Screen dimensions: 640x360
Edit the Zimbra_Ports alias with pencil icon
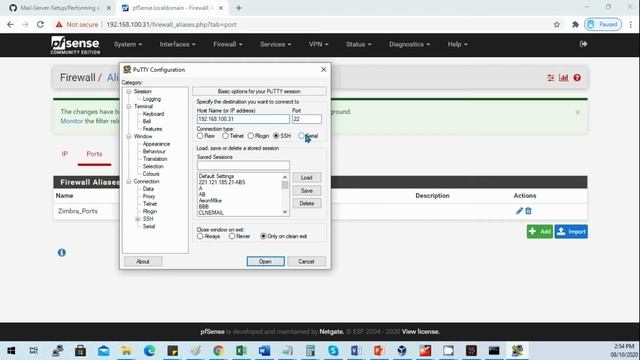click(519, 211)
